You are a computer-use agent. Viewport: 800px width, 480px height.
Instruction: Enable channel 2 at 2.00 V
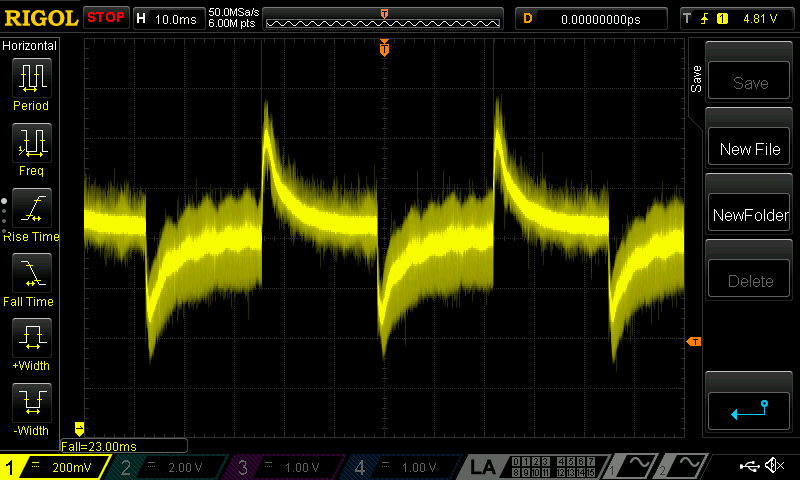click(168, 467)
